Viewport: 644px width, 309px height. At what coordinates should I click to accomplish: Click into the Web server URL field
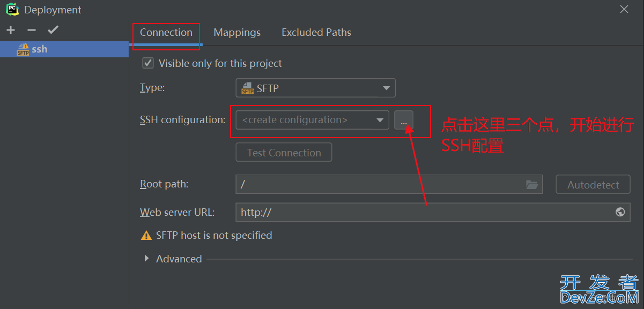[x=433, y=212]
